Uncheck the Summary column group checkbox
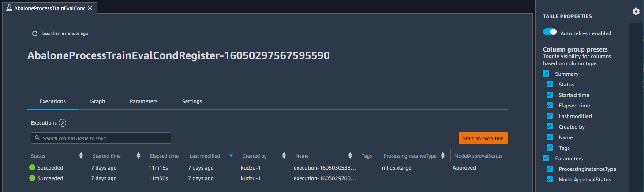This screenshot has width=644, height=192. pyautogui.click(x=546, y=74)
